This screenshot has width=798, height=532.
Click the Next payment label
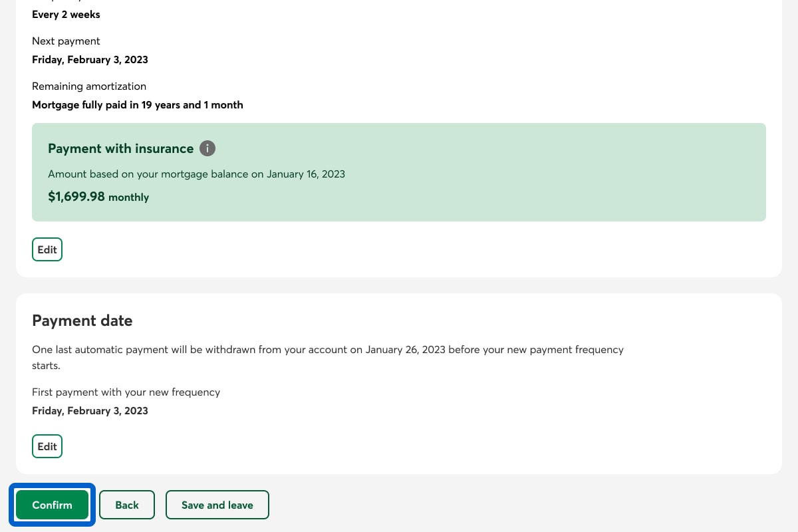pos(66,41)
